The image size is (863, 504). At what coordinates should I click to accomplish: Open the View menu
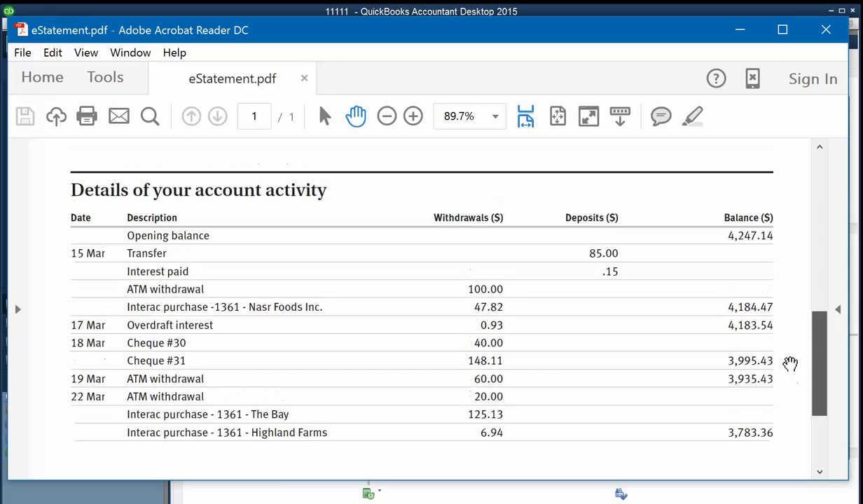click(86, 52)
